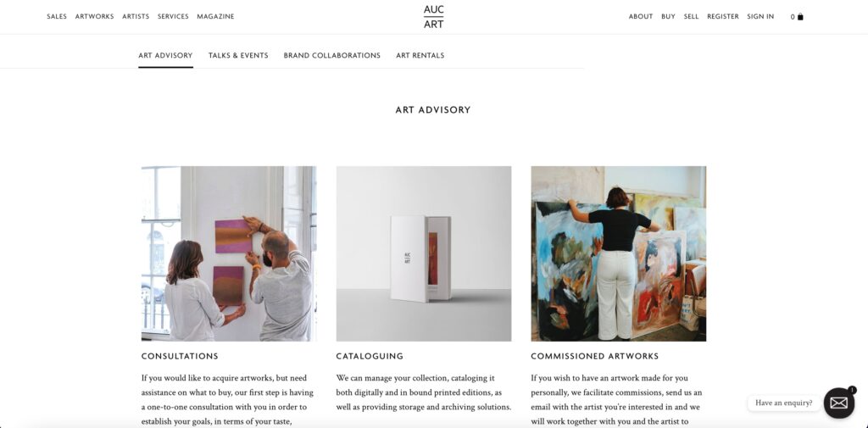
Task: Go to the Artists page
Action: (136, 17)
